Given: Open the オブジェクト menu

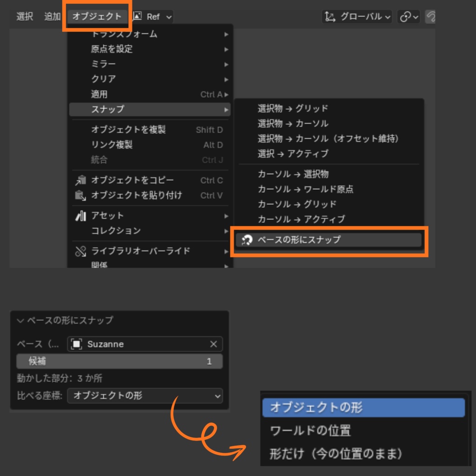Looking at the screenshot, I should [x=97, y=16].
